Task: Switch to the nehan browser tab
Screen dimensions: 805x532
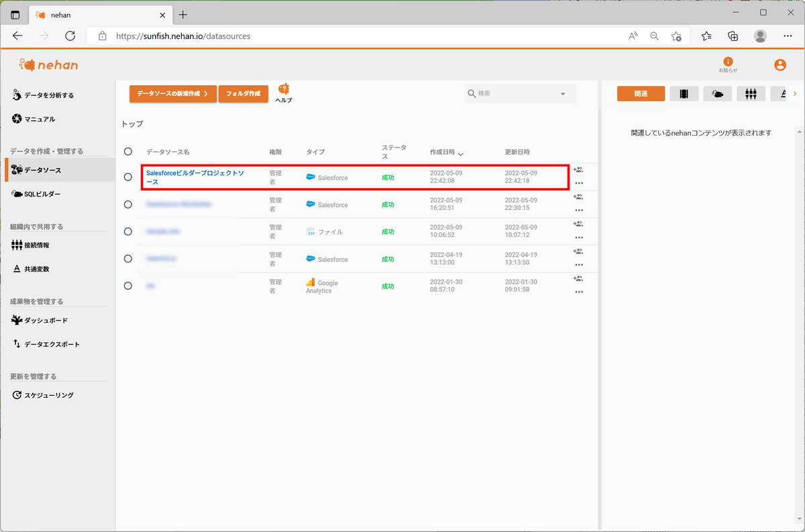Action: [101, 15]
